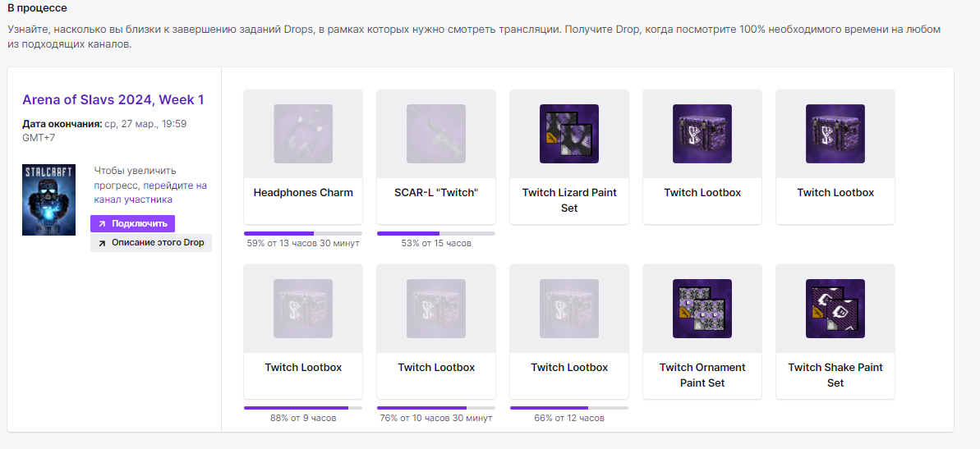Open the Arena of Slavs 2024, Week 1 campaign

[x=113, y=100]
